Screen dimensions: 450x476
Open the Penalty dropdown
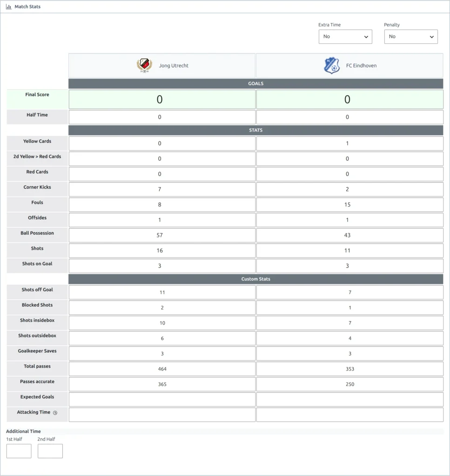tap(411, 37)
